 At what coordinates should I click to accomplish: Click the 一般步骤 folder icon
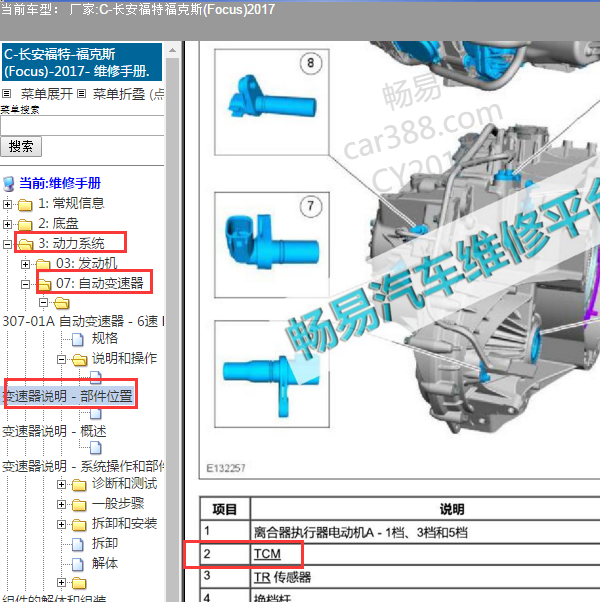click(79, 505)
